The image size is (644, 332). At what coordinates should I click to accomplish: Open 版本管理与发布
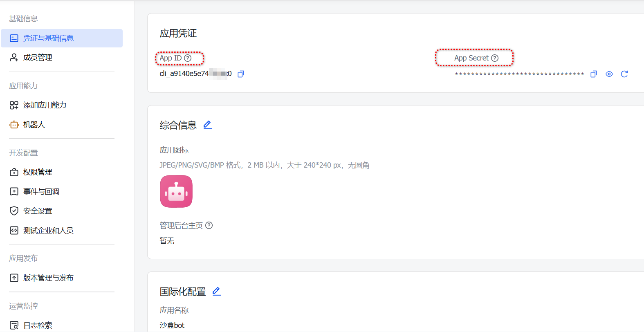tap(48, 278)
